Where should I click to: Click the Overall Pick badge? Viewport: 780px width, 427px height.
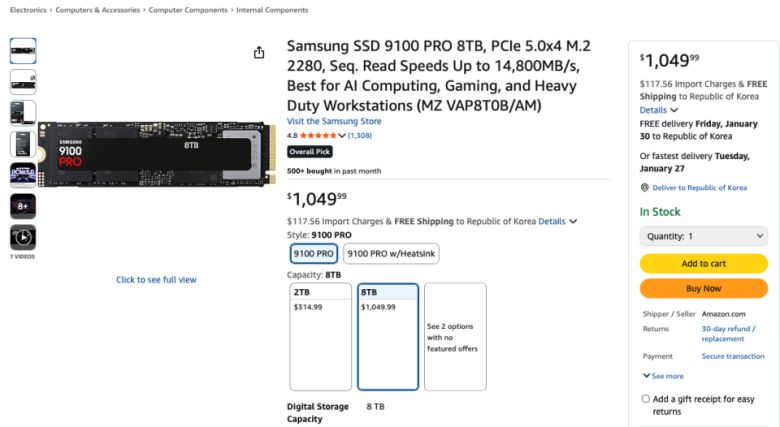pos(309,152)
